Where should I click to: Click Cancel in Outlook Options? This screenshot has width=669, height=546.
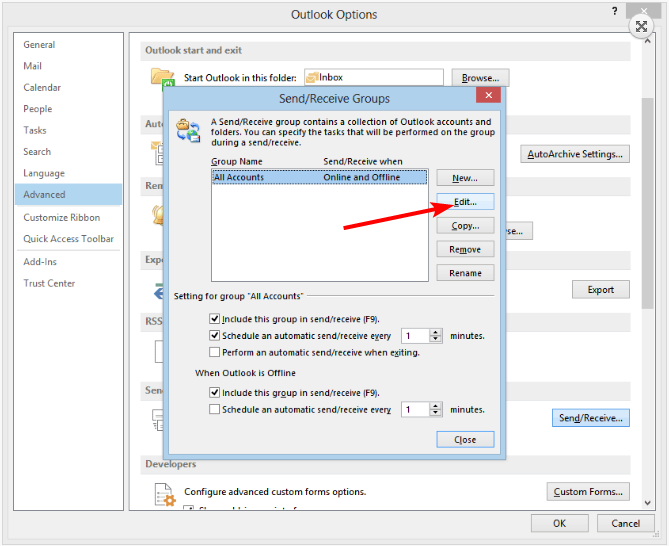[625, 523]
